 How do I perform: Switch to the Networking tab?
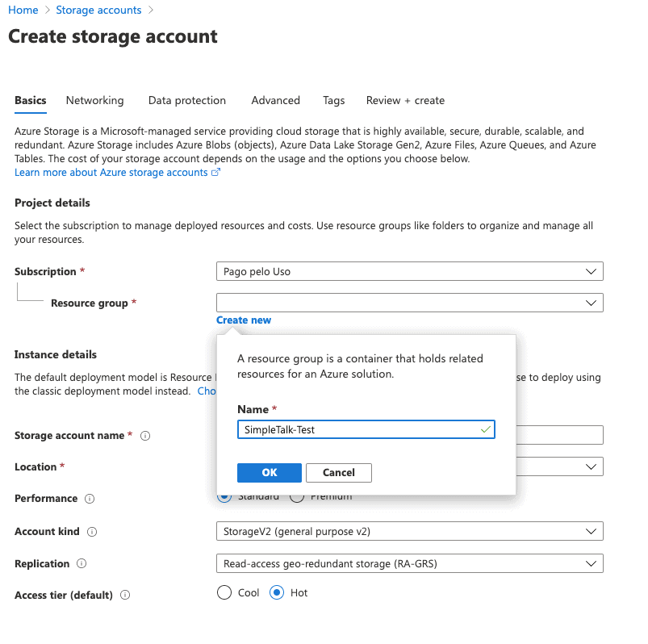(x=95, y=101)
